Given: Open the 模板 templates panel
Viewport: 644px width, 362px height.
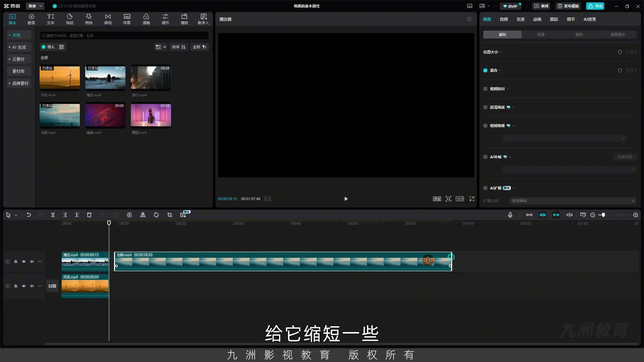Looking at the screenshot, I should tap(184, 19).
